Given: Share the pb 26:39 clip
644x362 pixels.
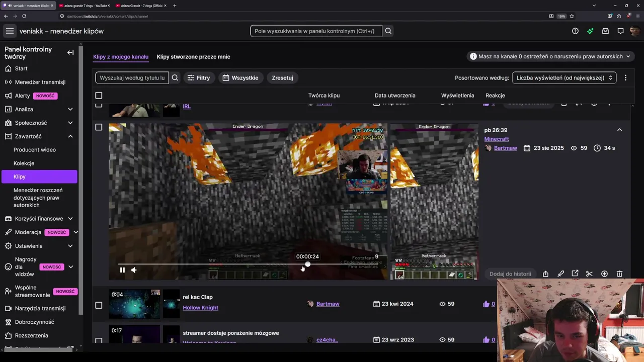Looking at the screenshot, I should (x=545, y=274).
